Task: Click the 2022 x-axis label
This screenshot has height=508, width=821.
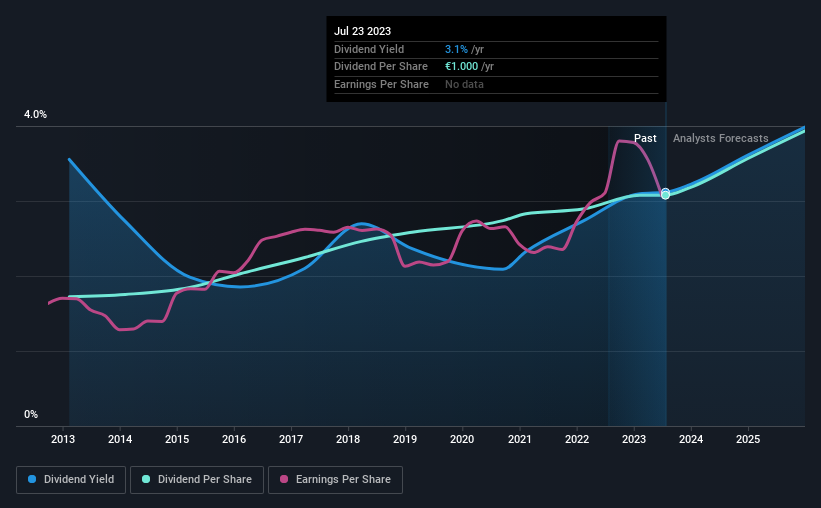Action: tap(577, 439)
